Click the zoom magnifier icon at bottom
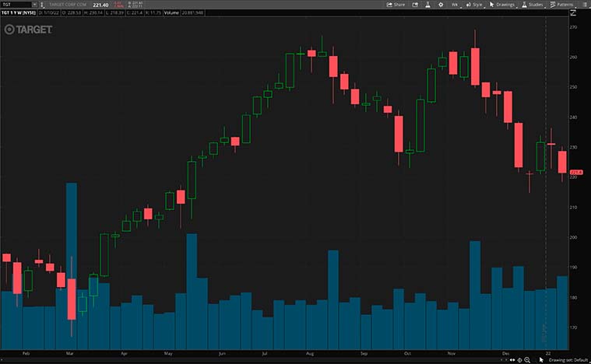This screenshot has height=364, width=591. coord(527,360)
